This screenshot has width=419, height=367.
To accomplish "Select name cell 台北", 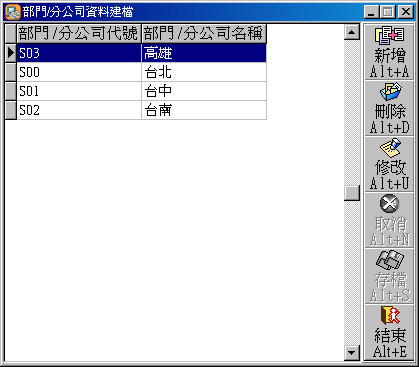I will tap(204, 72).
